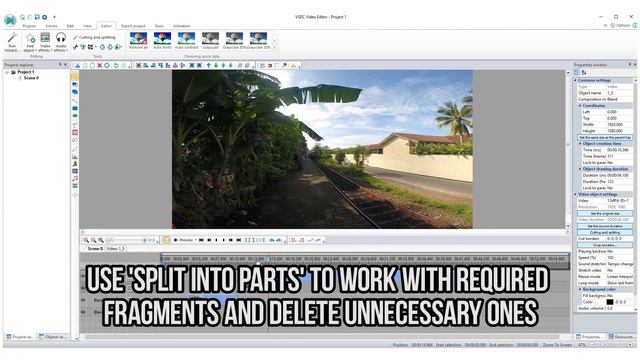640x360 pixels.
Task: Click the black Color swatch
Action: 610,302
